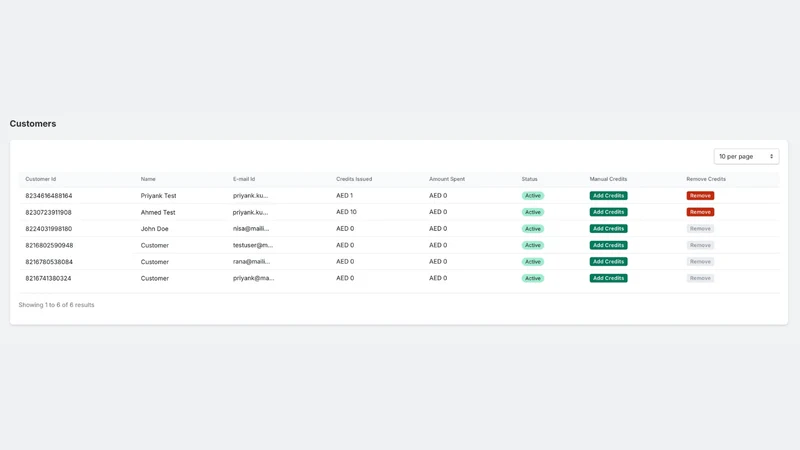Click Active badge for customer 8216780538084
800x450 pixels.
[533, 261]
